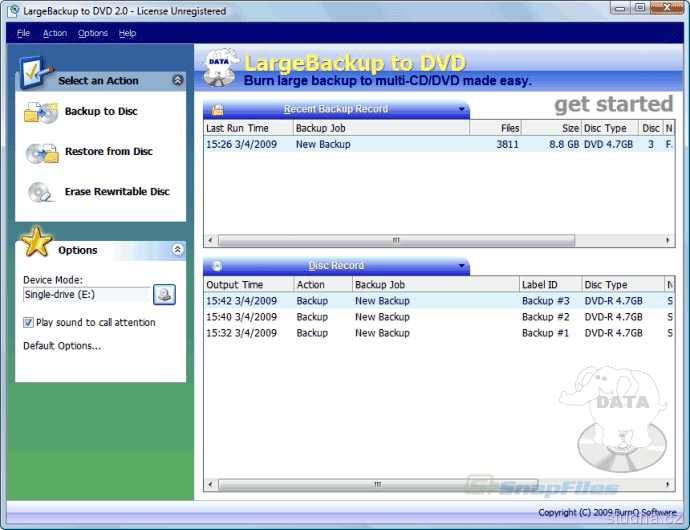Open the Recent Backup Record dropdown arrow

(x=461, y=109)
